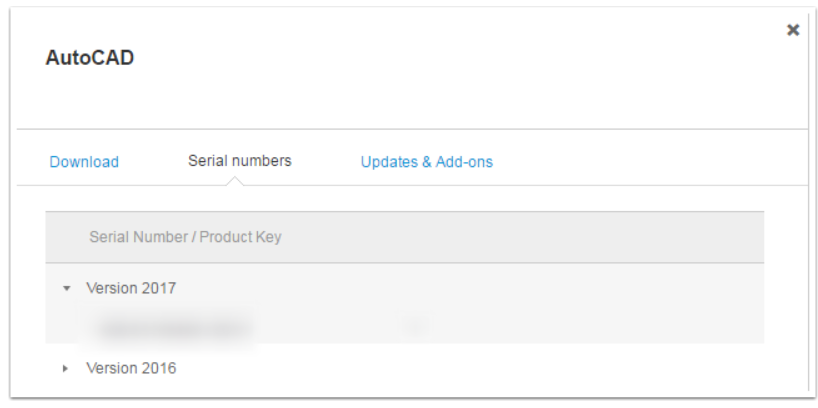The width and height of the screenshot is (818, 408).
Task: Collapse the Version 2017 arrow
Action: click(x=66, y=289)
